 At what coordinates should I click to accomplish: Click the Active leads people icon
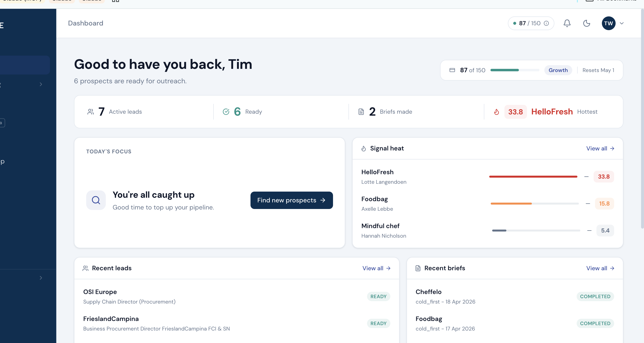pyautogui.click(x=91, y=112)
